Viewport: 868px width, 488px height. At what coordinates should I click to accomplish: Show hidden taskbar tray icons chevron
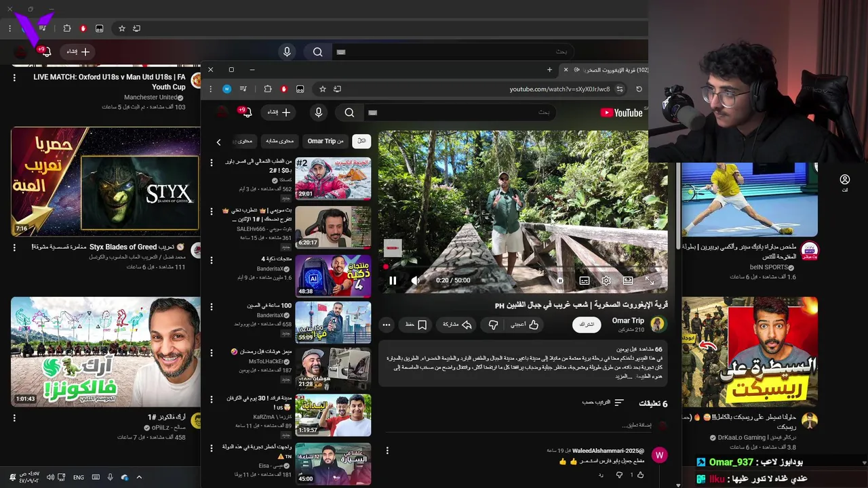tap(139, 477)
